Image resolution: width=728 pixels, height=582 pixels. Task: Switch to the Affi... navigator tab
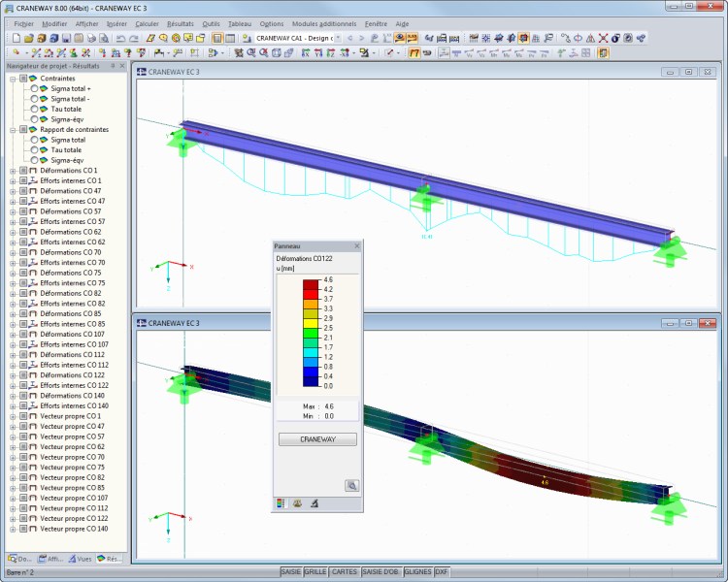[50, 559]
